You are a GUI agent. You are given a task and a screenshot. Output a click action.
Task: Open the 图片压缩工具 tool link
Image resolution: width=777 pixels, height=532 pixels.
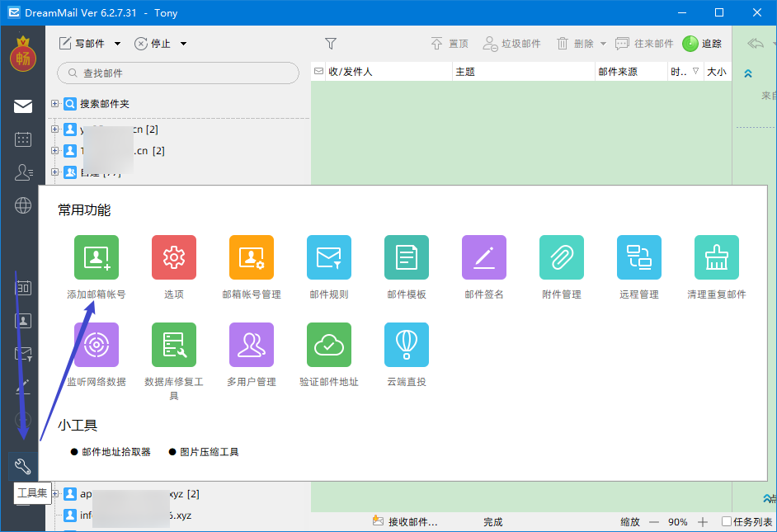pyautogui.click(x=210, y=452)
